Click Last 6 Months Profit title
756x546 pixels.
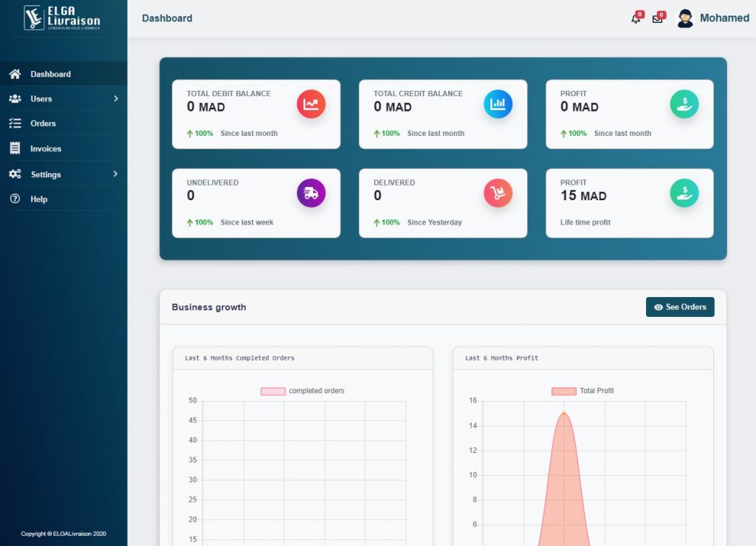(501, 358)
